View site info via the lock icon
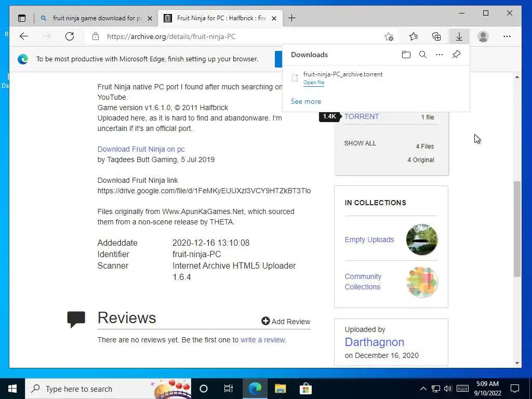Image resolution: width=532 pixels, height=399 pixels. [96, 36]
